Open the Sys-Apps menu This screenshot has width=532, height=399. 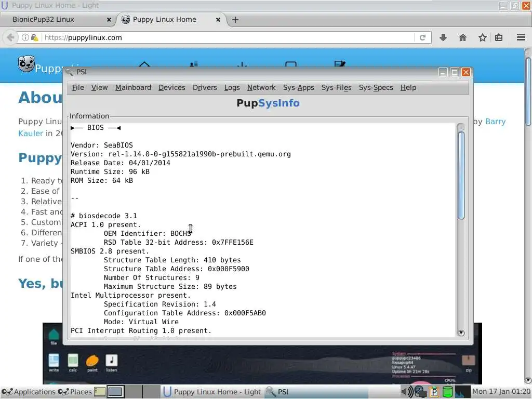298,87
